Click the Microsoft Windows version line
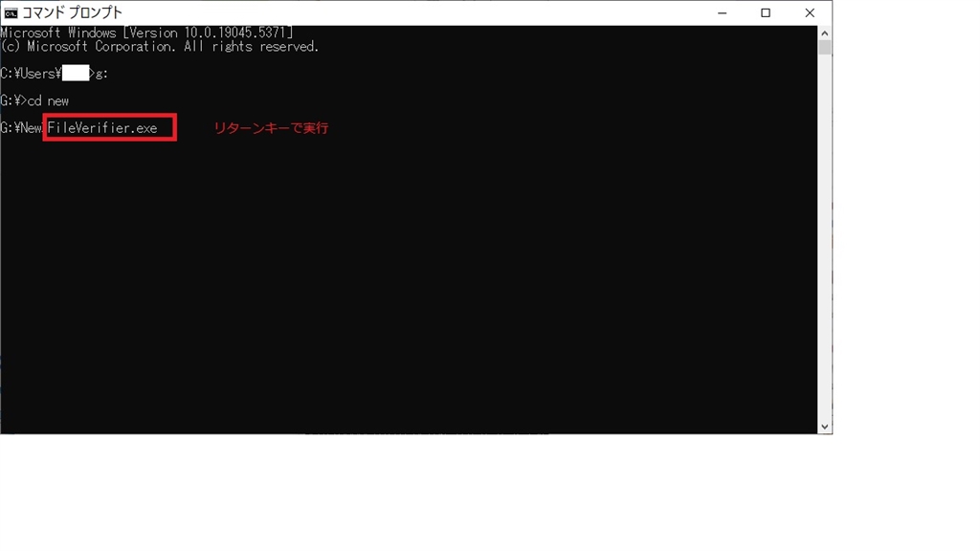This screenshot has width=980, height=551. coord(146,33)
